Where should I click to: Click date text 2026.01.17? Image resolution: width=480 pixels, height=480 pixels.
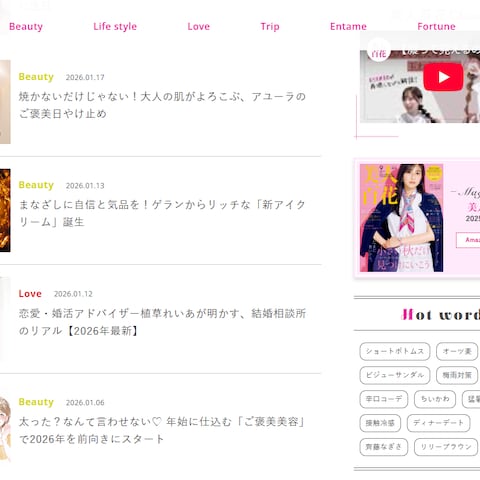click(x=85, y=77)
